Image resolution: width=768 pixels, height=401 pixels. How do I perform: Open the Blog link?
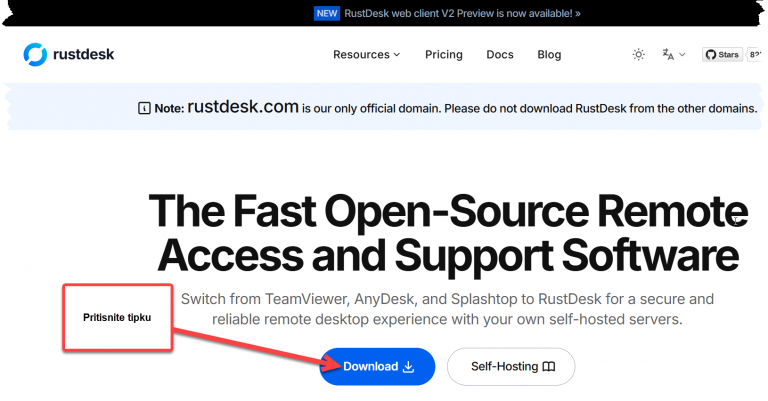[549, 54]
